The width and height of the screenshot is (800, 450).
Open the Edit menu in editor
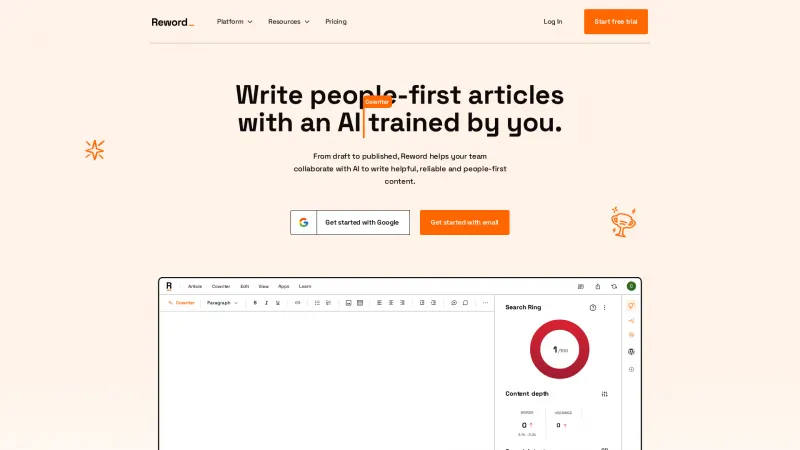tap(245, 286)
